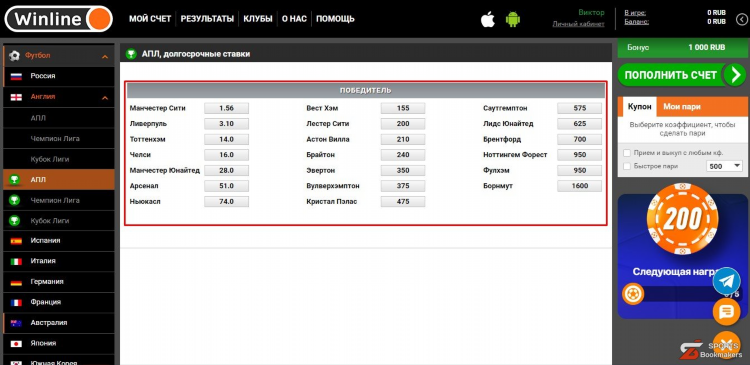Collapse the Англия league list
Screen dimensions: 750x365
(105, 98)
